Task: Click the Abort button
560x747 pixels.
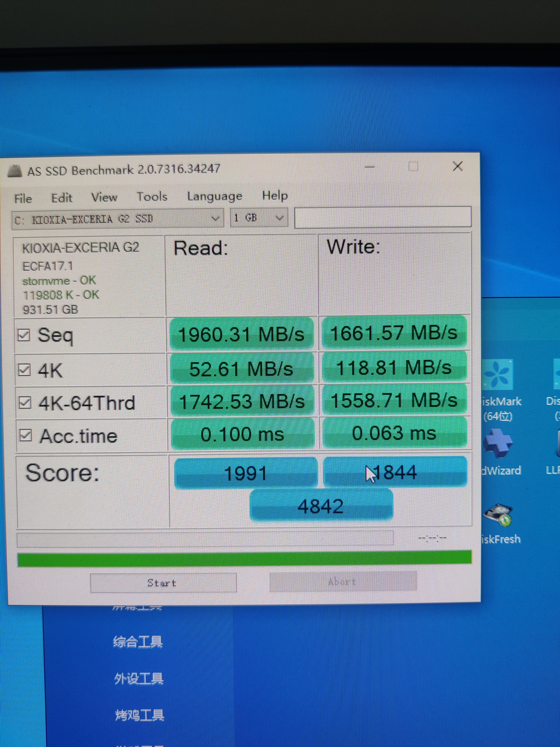Action: (343, 581)
